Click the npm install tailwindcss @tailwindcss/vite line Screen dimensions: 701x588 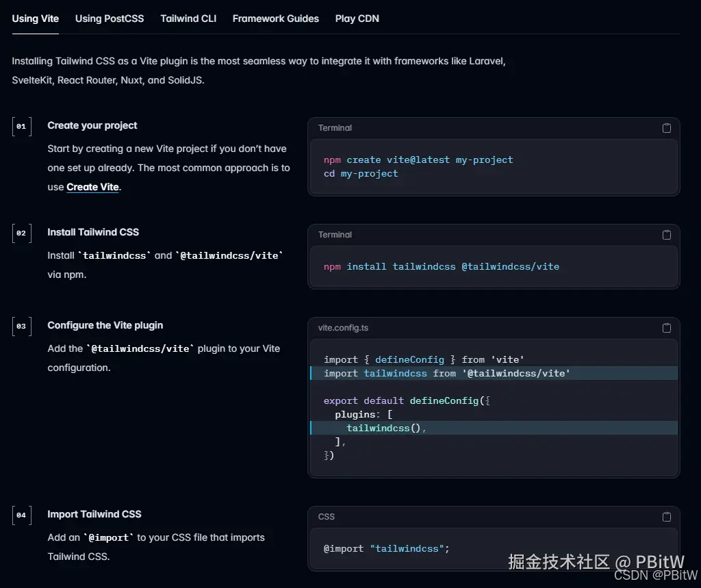click(x=442, y=266)
